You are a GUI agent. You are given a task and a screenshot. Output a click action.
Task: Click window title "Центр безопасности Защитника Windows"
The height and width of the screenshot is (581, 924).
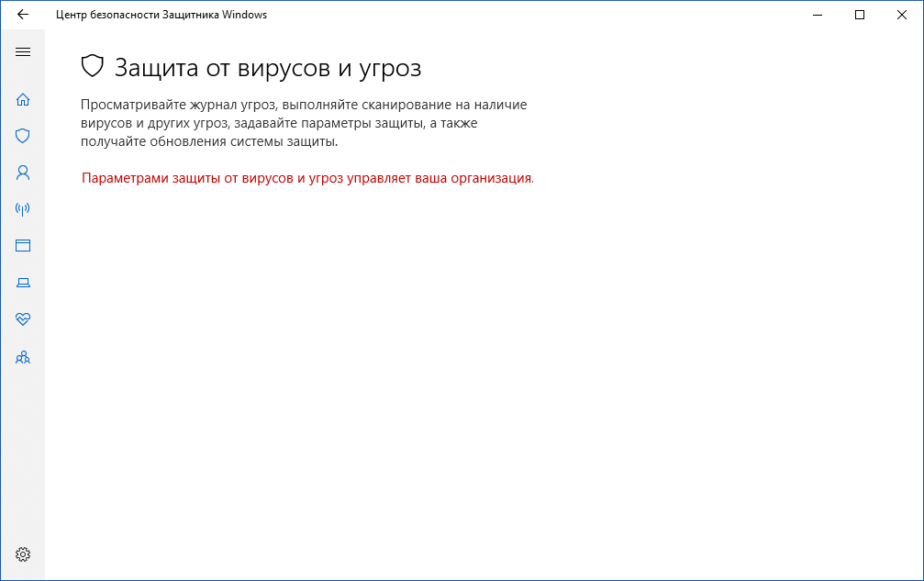click(x=161, y=15)
